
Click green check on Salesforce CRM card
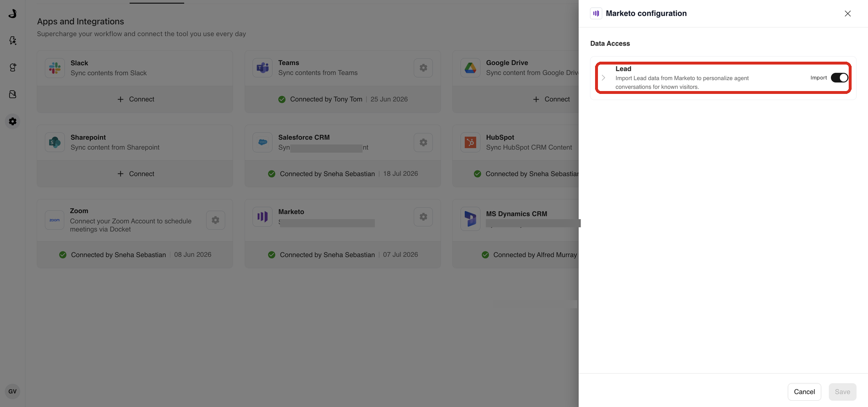271,174
